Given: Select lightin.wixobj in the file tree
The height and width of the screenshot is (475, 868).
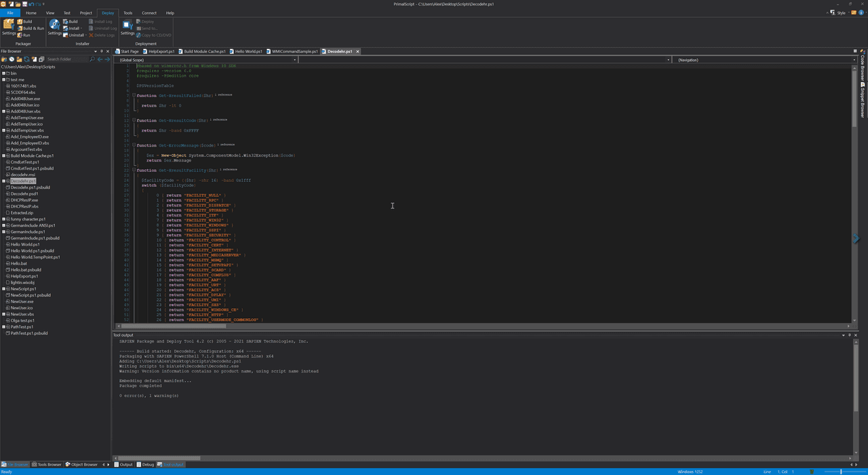Looking at the screenshot, I should pos(22,282).
